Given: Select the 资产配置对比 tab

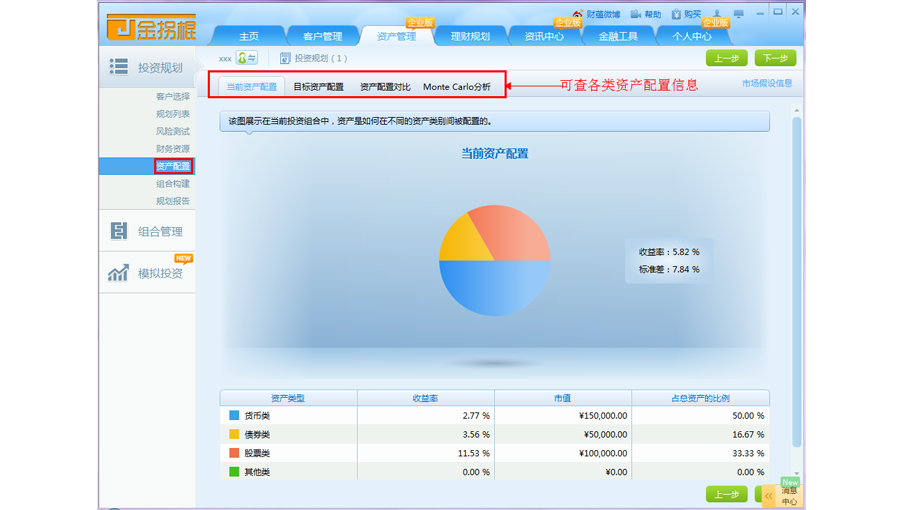Looking at the screenshot, I should [x=385, y=87].
